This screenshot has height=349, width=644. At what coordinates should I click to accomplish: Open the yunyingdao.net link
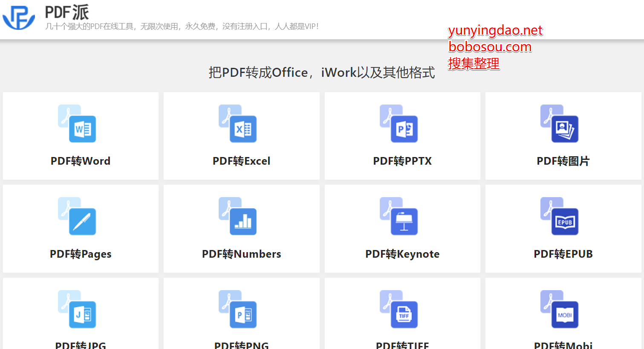tap(494, 30)
